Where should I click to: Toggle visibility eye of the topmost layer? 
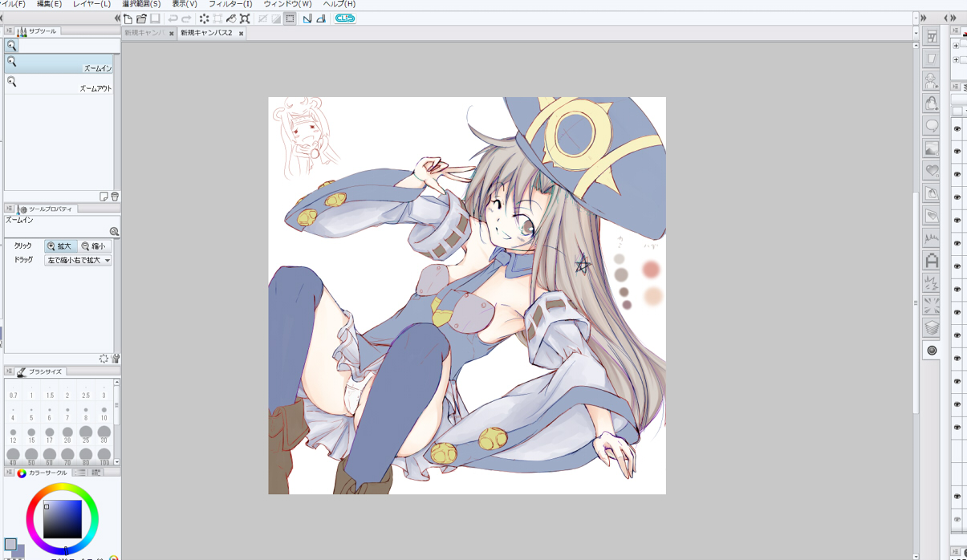pyautogui.click(x=957, y=128)
